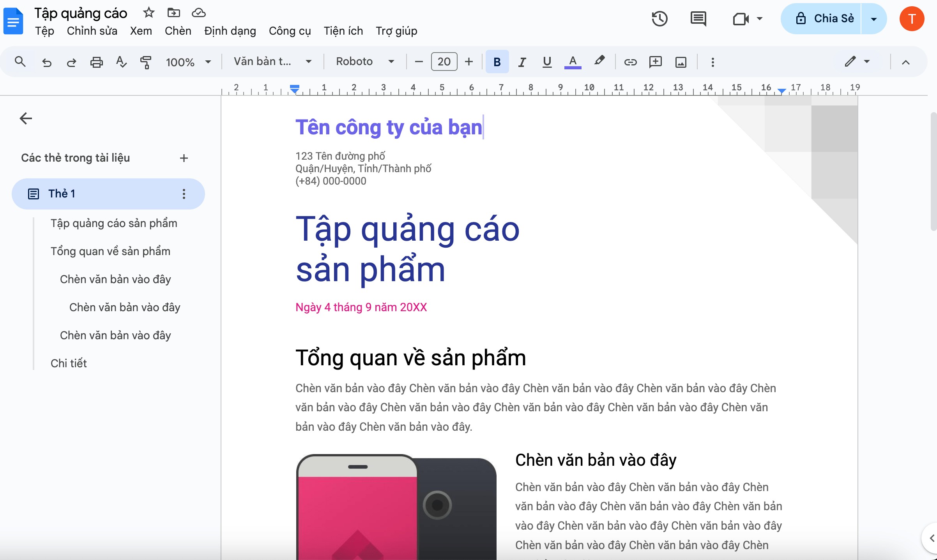This screenshot has height=560, width=937.
Task: Start a video call camera icon
Action: tap(741, 19)
